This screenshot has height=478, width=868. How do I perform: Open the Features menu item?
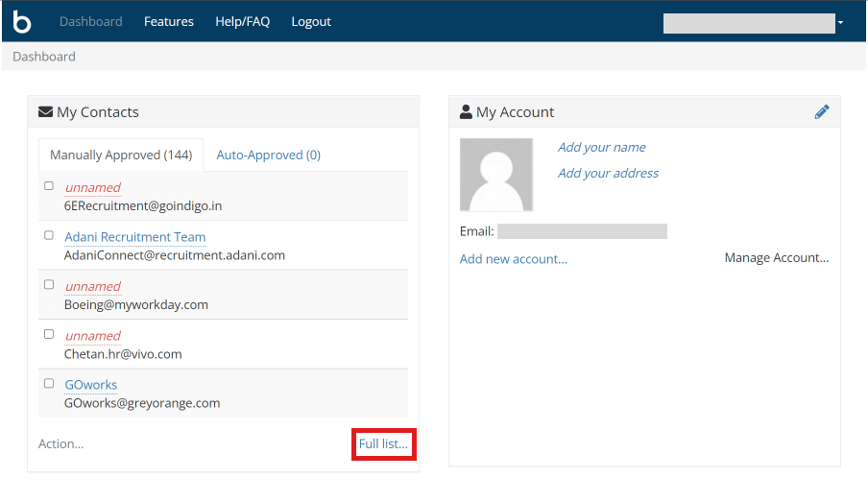coord(169,21)
